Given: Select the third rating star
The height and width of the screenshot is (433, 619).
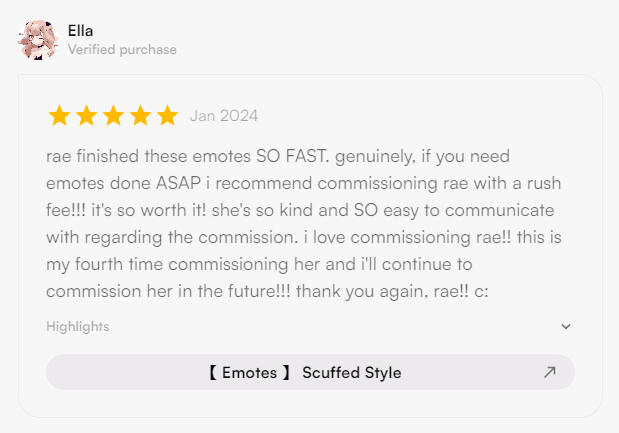Looking at the screenshot, I should pos(114,116).
